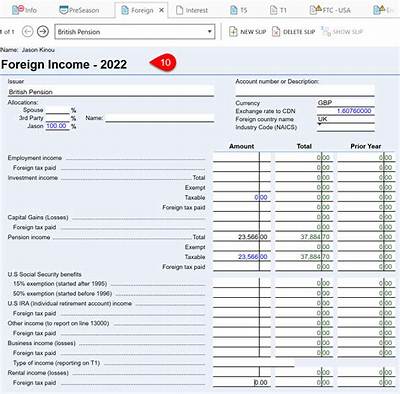Click Pension income Taxable amount 23,566.00
The height and width of the screenshot is (394, 400).
(x=242, y=257)
